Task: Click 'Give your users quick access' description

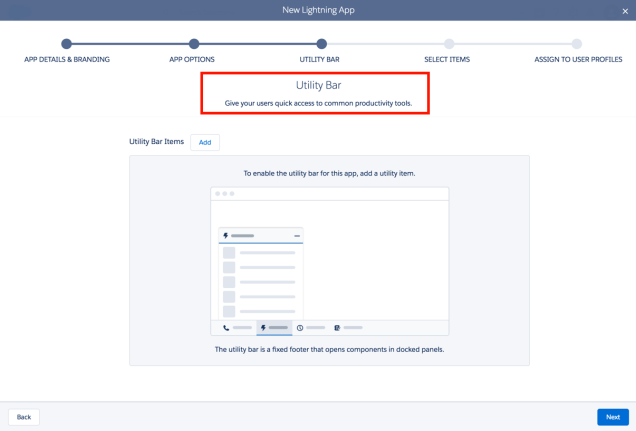Action: (x=318, y=103)
